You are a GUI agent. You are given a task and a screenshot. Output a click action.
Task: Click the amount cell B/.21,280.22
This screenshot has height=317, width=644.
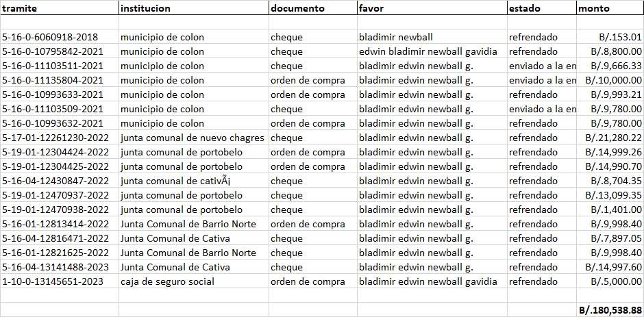[x=610, y=138]
